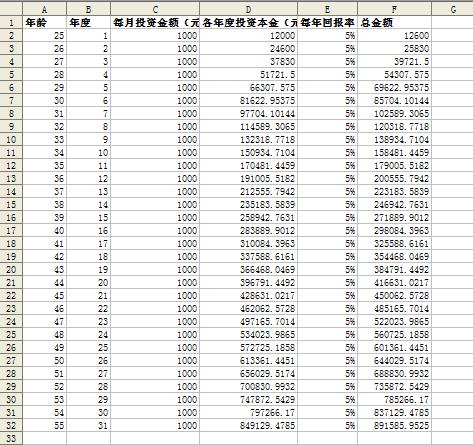The width and height of the screenshot is (473, 445).
Task: Select cell containing 51721.5 in column D
Action: tap(248, 74)
